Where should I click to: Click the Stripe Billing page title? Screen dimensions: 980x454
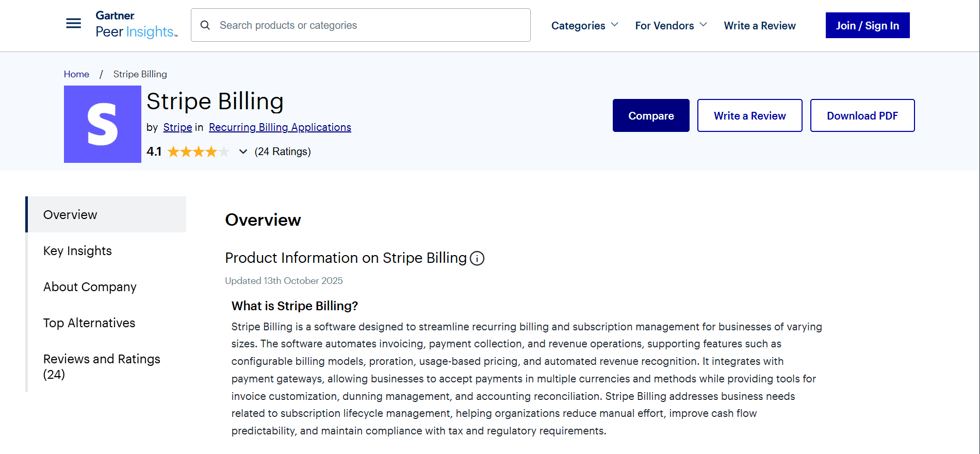215,102
